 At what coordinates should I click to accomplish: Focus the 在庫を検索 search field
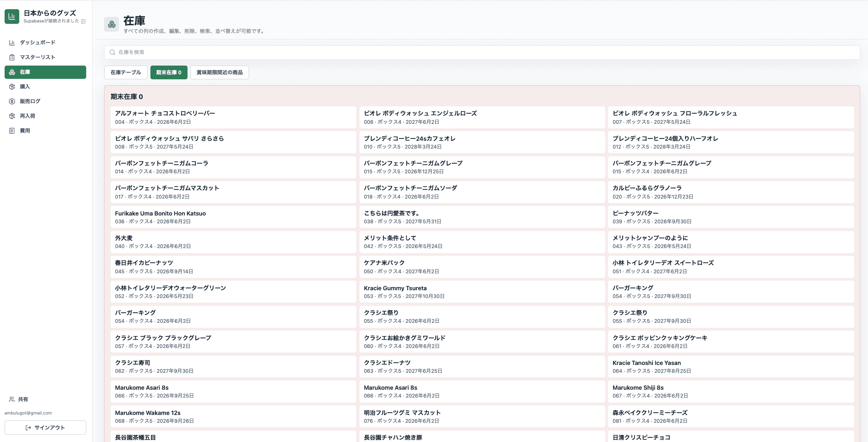[482, 52]
